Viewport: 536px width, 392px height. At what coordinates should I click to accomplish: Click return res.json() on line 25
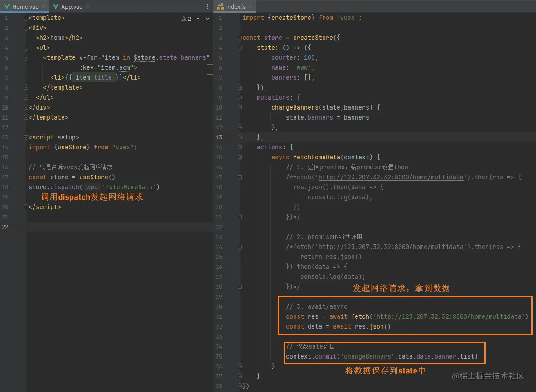click(331, 257)
